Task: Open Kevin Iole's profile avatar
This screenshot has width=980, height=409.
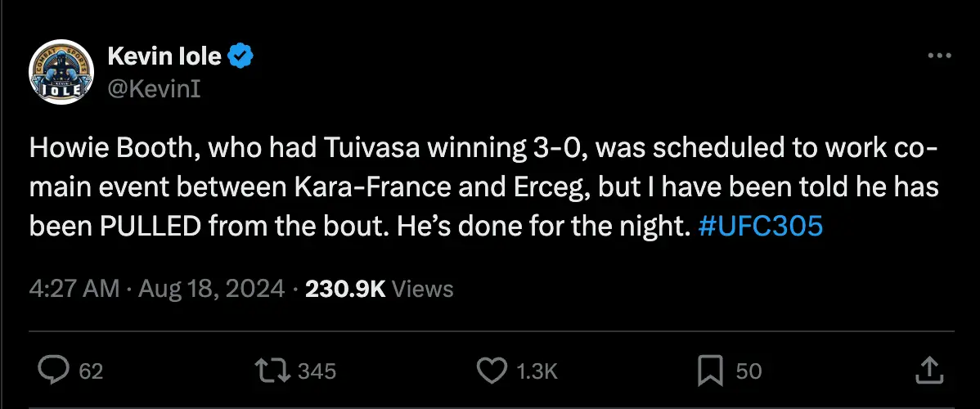Action: click(61, 73)
